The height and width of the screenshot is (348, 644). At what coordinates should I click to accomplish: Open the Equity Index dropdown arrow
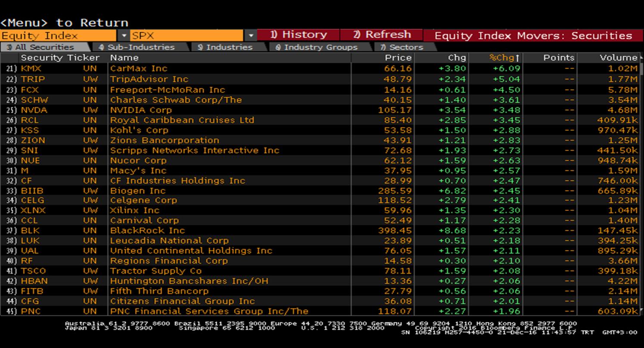[124, 36]
